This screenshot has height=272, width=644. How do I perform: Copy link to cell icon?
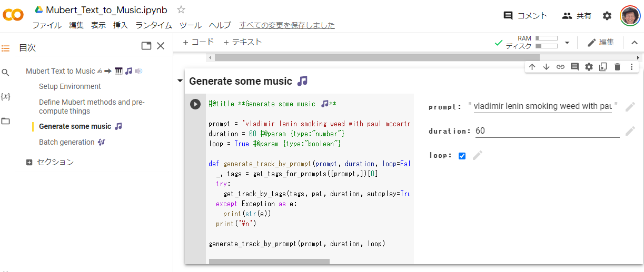pos(560,67)
